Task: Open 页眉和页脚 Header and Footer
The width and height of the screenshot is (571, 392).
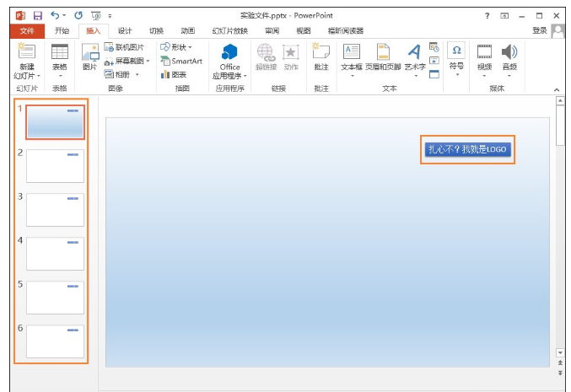Action: [383, 56]
